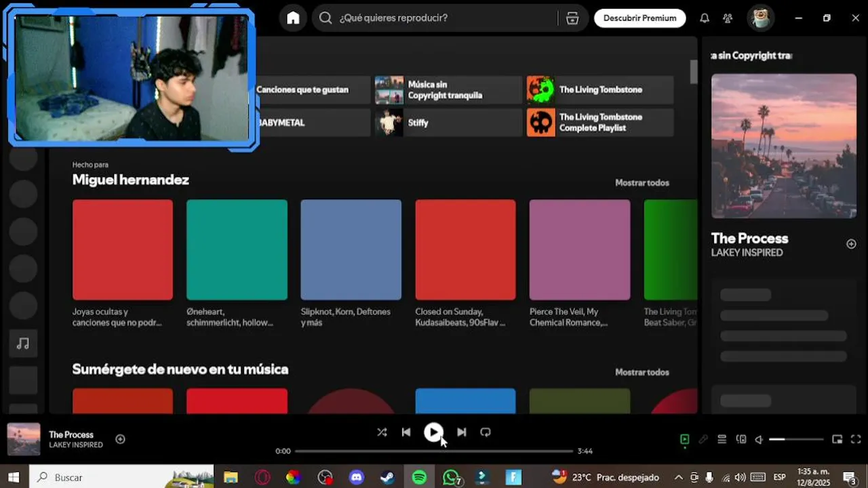Enter full screen mode

point(856,439)
